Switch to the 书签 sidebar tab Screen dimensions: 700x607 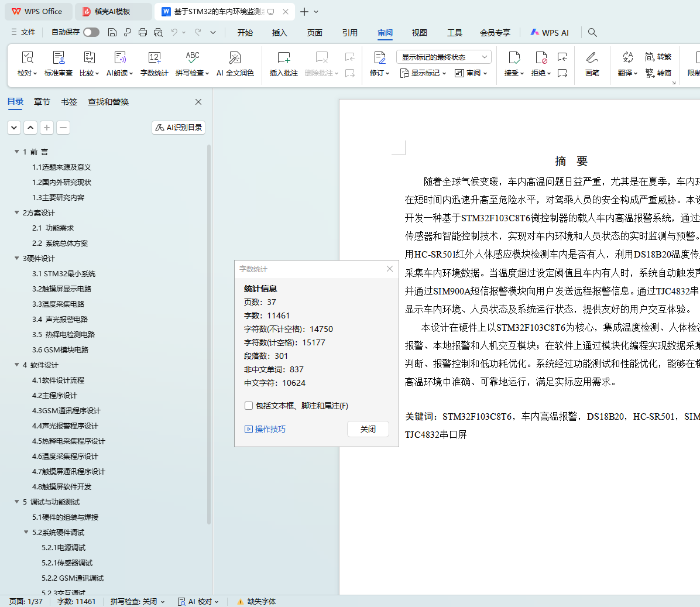(69, 102)
